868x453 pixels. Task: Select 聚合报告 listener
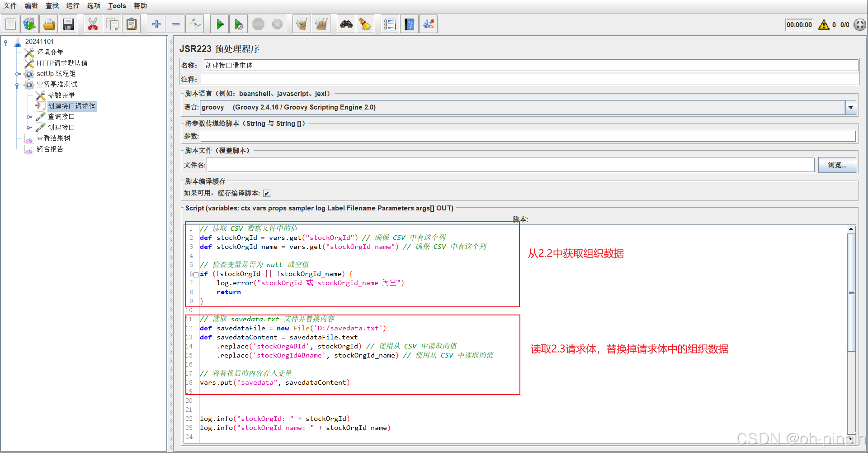coord(50,149)
